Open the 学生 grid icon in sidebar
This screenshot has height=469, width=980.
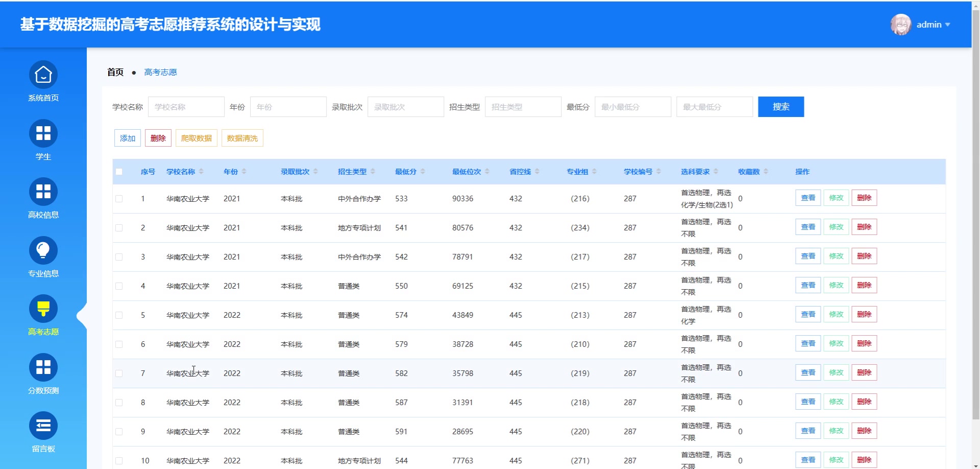tap(43, 133)
